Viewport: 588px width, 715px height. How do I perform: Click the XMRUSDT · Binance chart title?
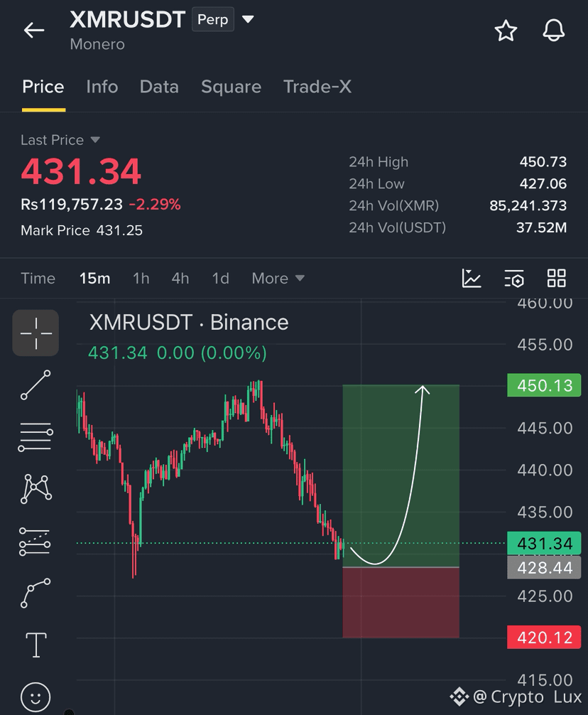pos(189,322)
